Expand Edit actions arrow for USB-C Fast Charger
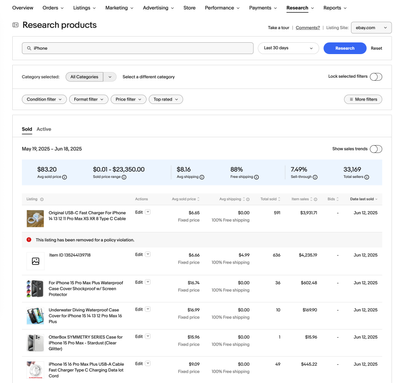The height and width of the screenshot is (383, 400). click(148, 212)
